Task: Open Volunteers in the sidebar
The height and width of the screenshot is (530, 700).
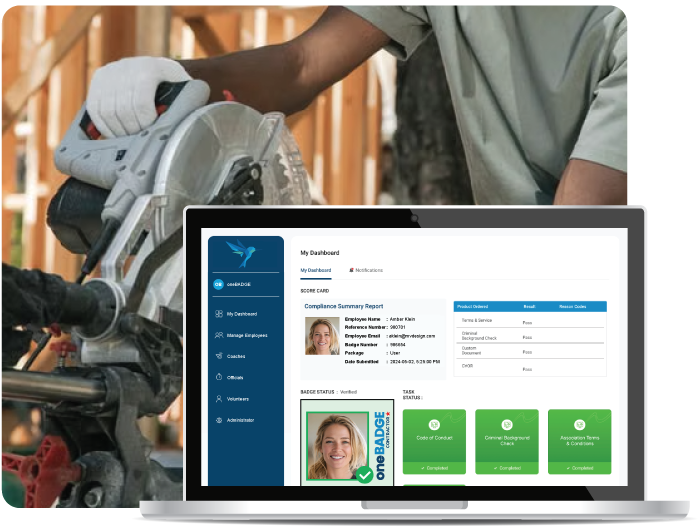Action: pos(232,399)
